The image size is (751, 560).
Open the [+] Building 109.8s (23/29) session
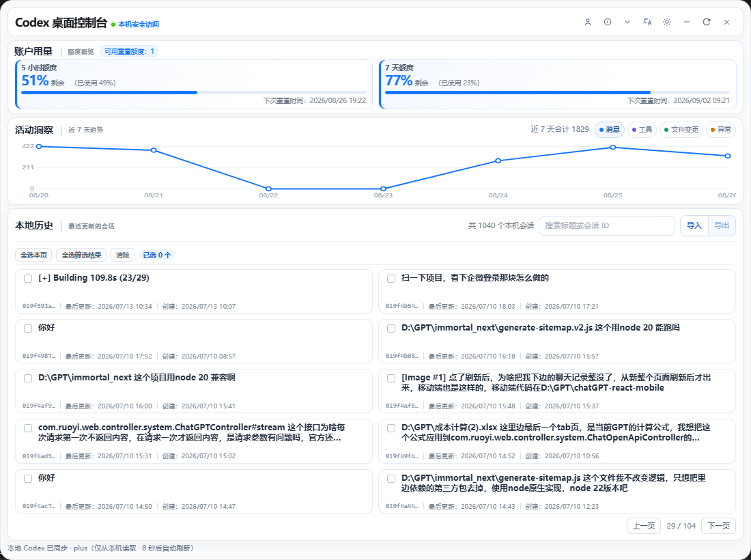pos(94,278)
